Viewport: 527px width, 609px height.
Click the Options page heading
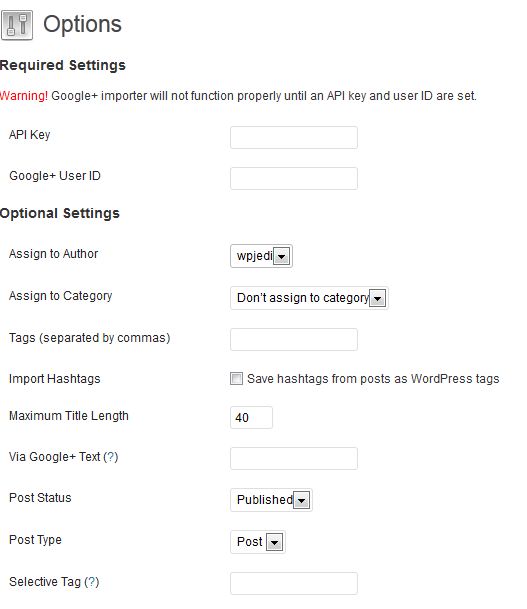tap(82, 24)
